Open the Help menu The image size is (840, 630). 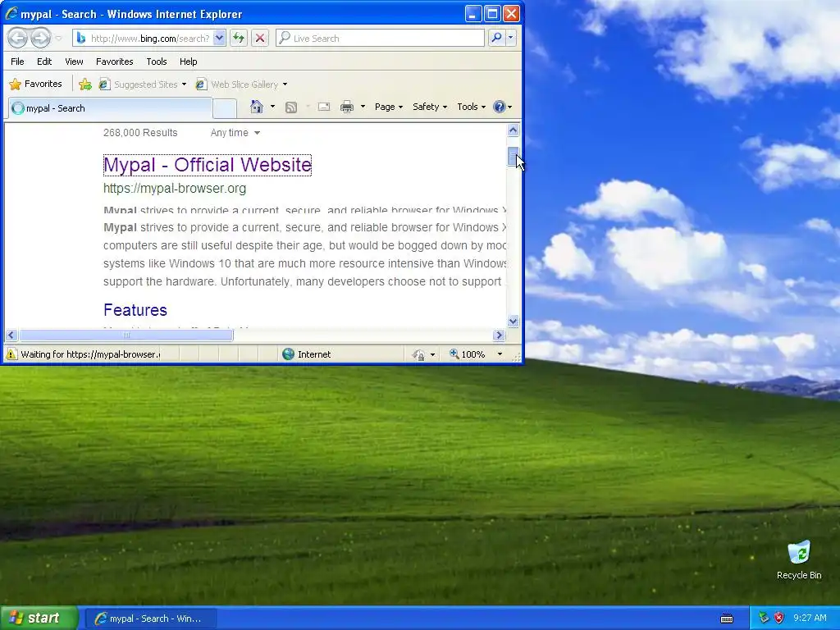pos(188,62)
